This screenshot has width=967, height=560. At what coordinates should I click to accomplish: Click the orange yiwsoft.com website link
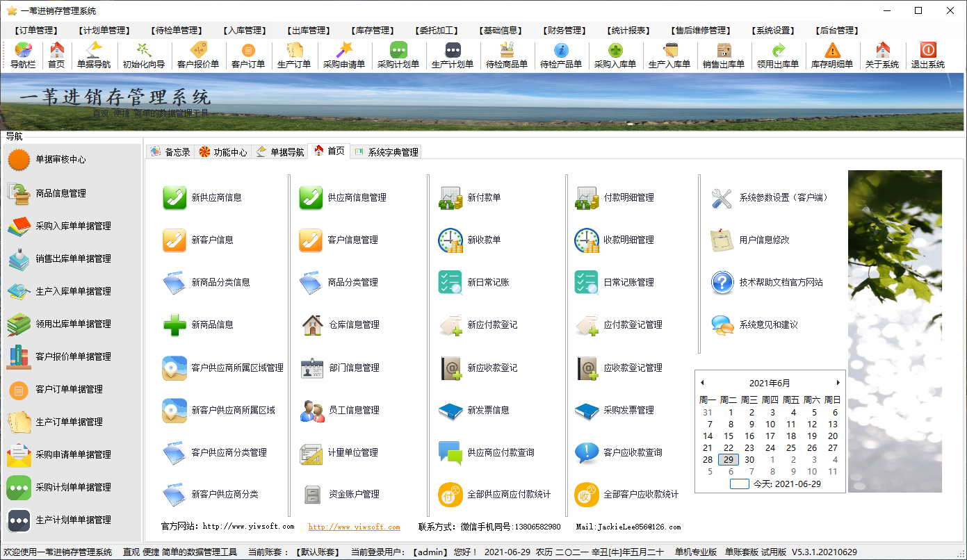pyautogui.click(x=355, y=527)
